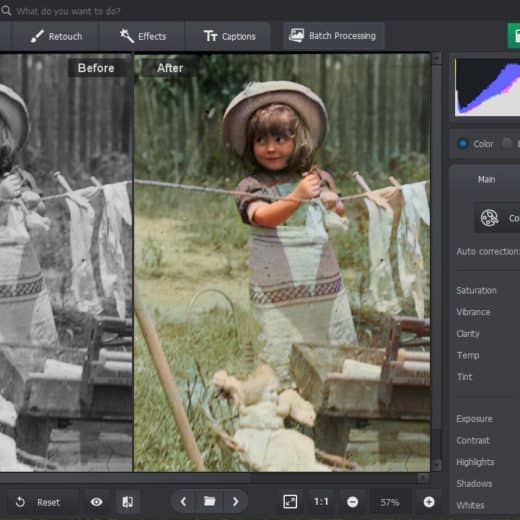Click the horizontal scrollbar right arrow
Screen dimensions: 520x520
(423, 478)
